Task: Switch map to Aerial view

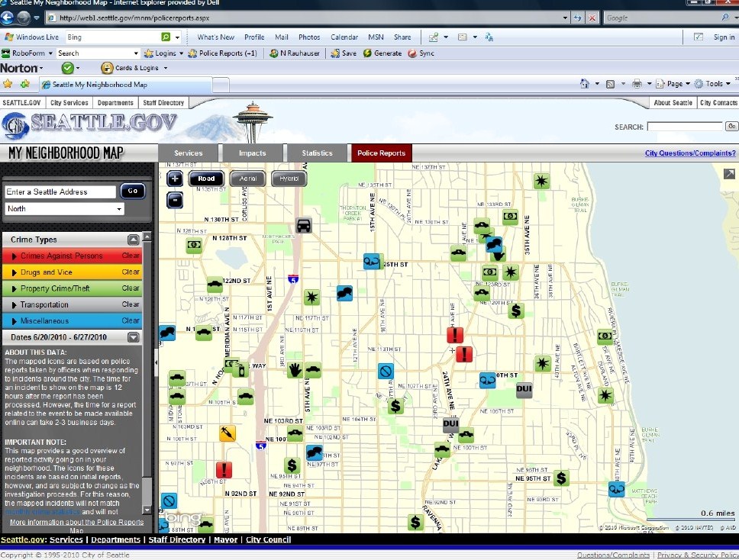Action: [247, 179]
